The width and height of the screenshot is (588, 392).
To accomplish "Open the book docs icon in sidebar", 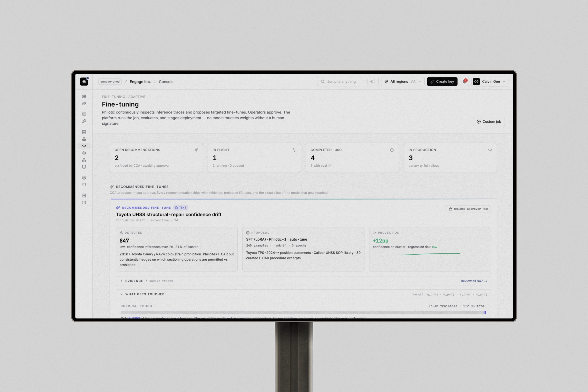I will [x=84, y=114].
